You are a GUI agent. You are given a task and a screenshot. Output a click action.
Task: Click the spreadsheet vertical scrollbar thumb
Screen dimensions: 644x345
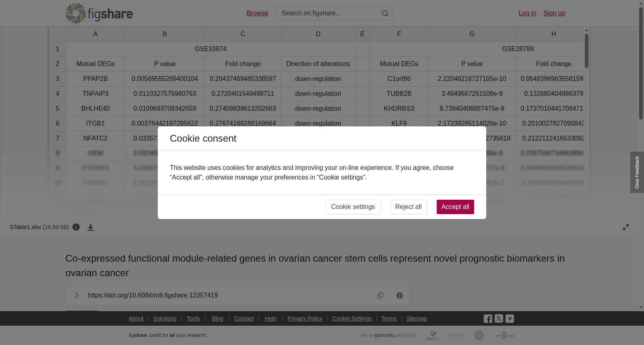(x=587, y=51)
